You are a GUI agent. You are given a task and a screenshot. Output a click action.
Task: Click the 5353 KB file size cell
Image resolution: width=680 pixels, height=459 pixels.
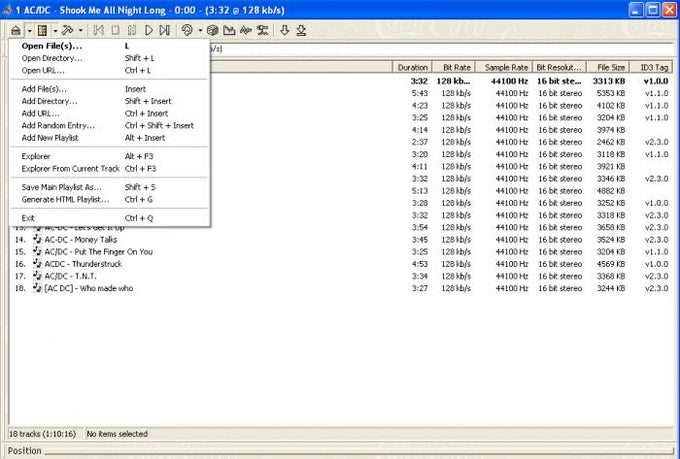click(x=611, y=93)
